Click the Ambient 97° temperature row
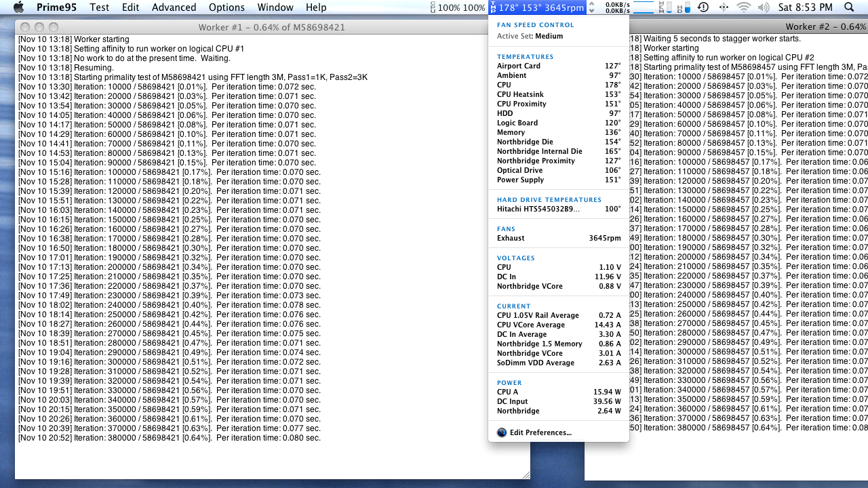The width and height of the screenshot is (868, 488). pyautogui.click(x=559, y=75)
